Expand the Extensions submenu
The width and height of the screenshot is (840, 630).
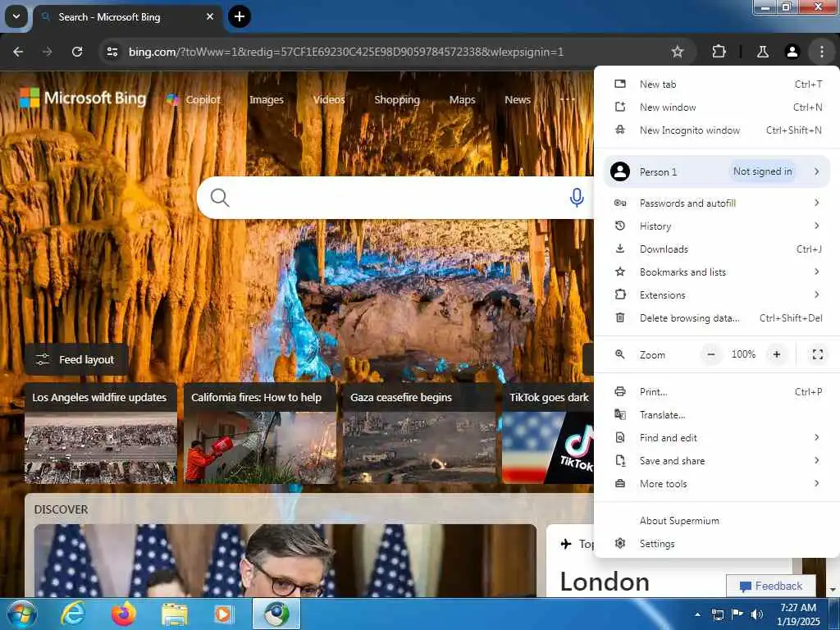click(x=717, y=295)
